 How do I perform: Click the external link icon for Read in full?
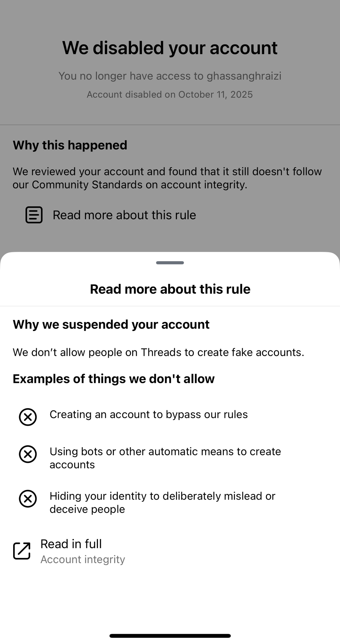(22, 551)
